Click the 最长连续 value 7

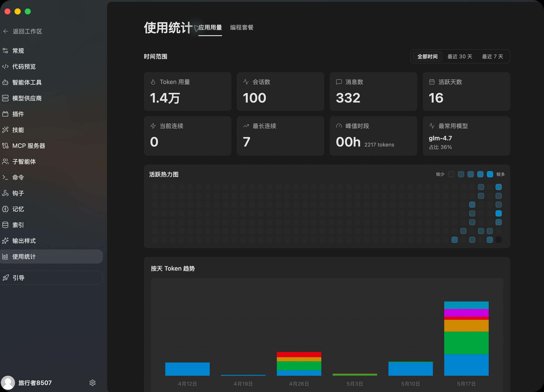click(x=247, y=142)
